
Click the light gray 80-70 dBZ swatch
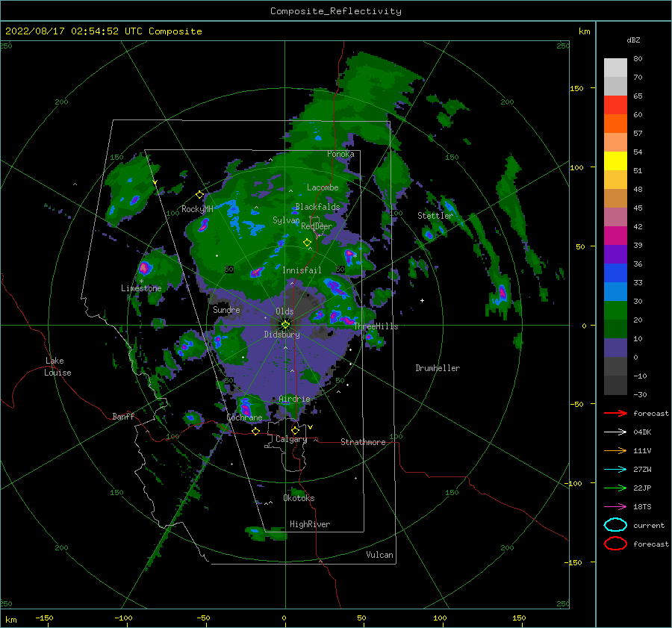tap(615, 68)
